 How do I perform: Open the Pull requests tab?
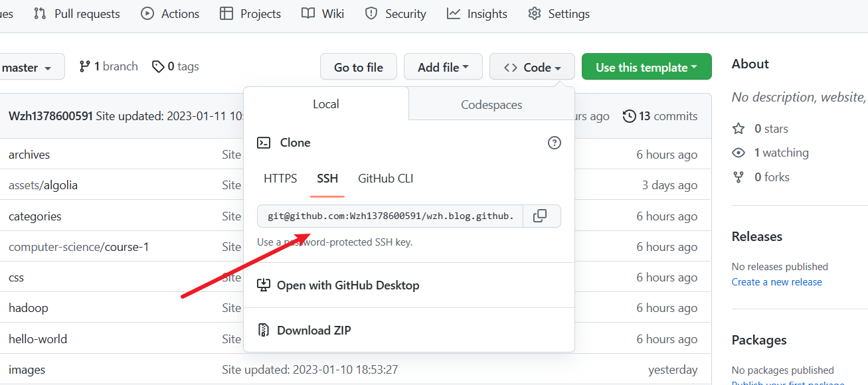point(77,13)
